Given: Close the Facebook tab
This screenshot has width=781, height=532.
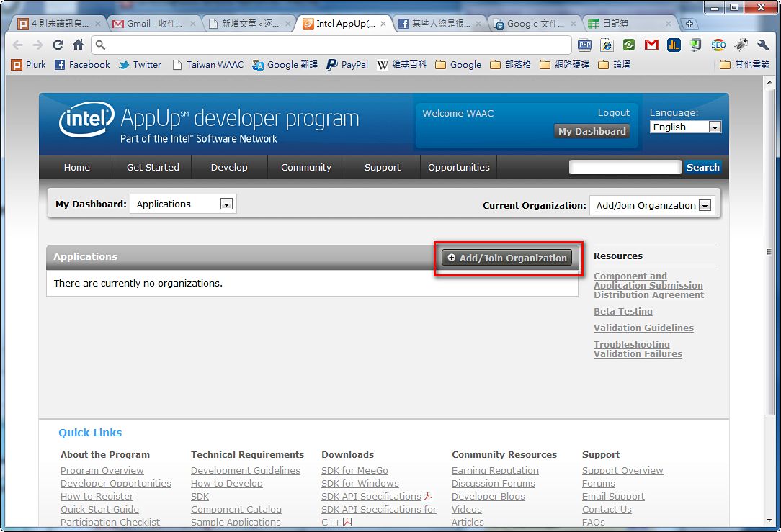Looking at the screenshot, I should [x=478, y=23].
